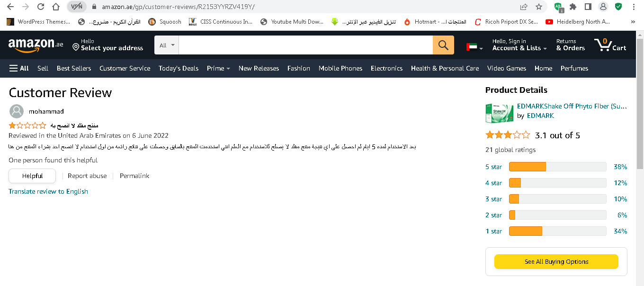Open the browser three-dot menu
This screenshot has height=286, width=644.
634,7
